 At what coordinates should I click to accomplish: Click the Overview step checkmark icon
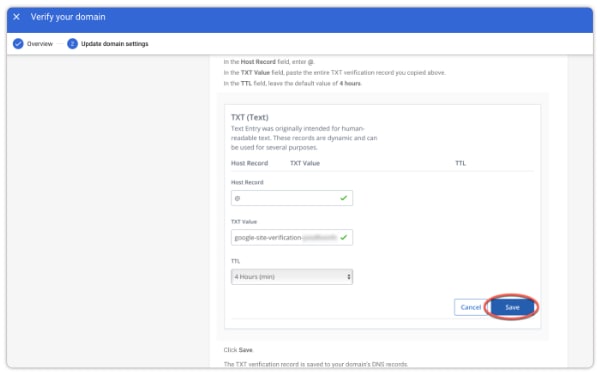[x=18, y=44]
